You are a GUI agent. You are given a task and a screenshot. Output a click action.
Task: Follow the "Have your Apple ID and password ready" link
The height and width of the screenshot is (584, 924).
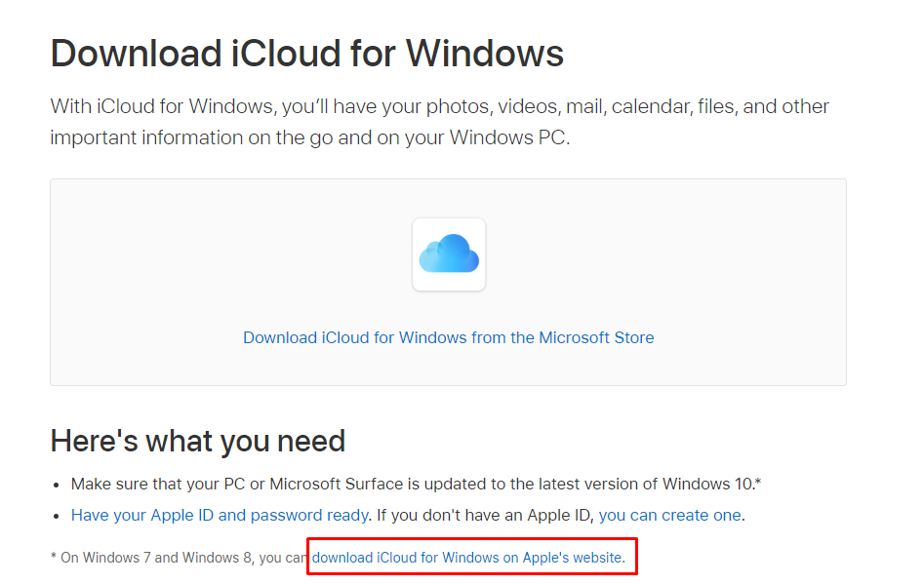[x=220, y=515]
